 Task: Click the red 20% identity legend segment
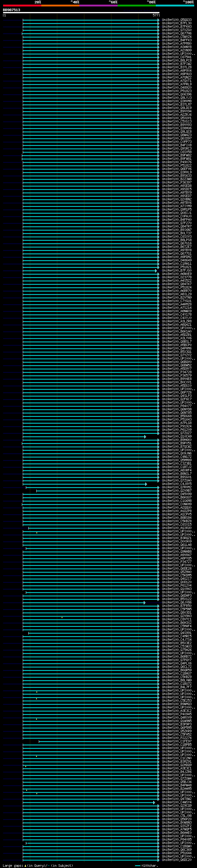[x=22, y=6]
